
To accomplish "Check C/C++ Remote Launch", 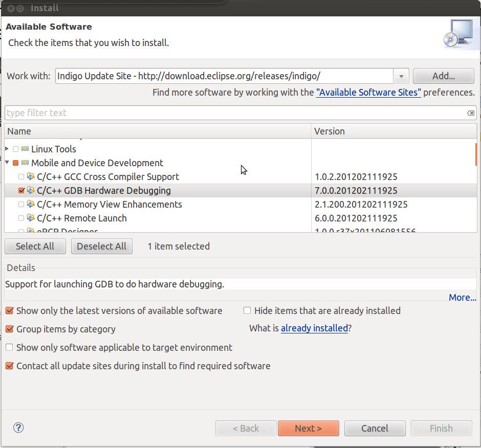I will point(21,218).
